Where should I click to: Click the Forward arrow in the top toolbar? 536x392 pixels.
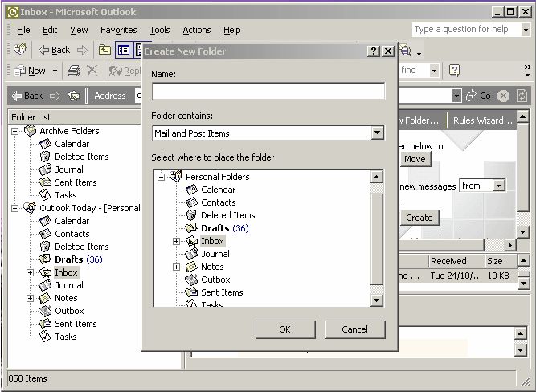click(82, 51)
